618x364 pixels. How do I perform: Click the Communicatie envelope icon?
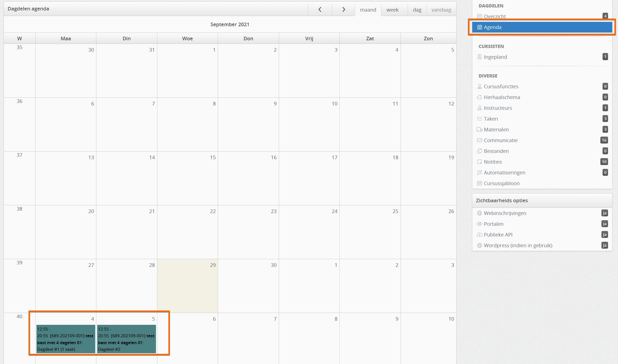click(x=479, y=140)
